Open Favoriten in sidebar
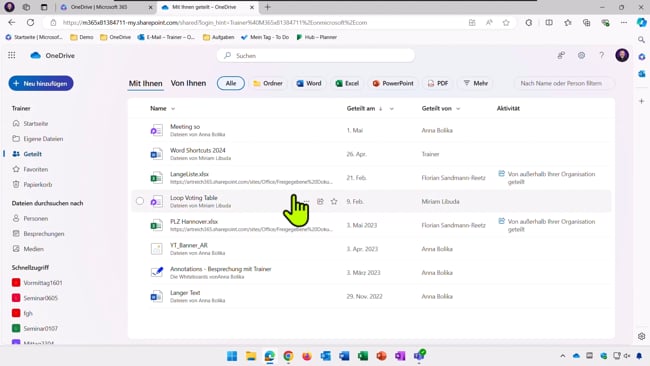The height and width of the screenshot is (366, 650). 36,169
